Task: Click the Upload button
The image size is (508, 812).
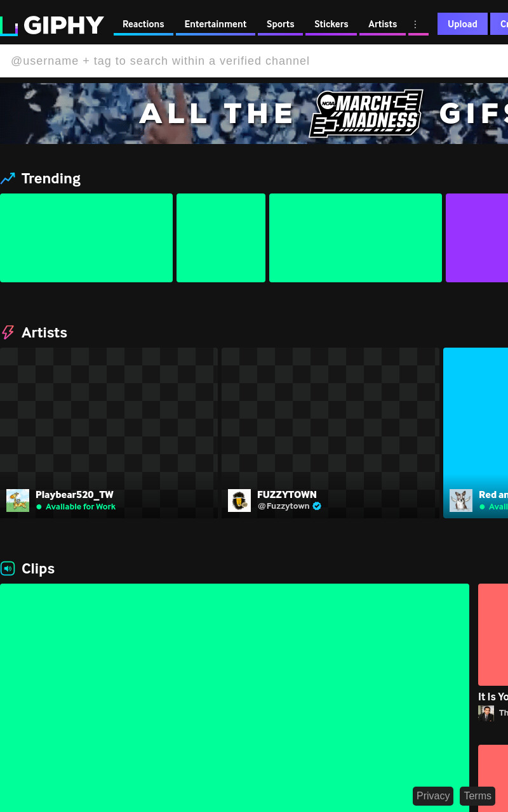Action: [462, 24]
